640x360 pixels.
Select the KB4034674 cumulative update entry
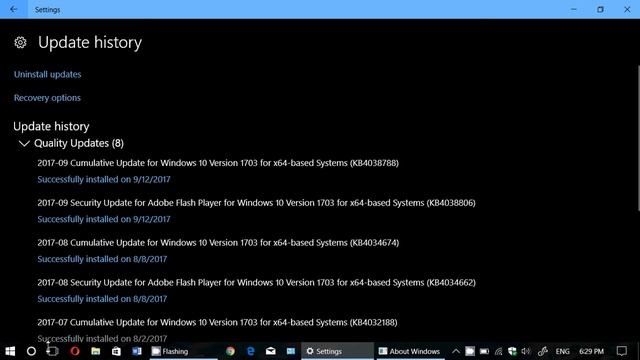[x=218, y=242]
